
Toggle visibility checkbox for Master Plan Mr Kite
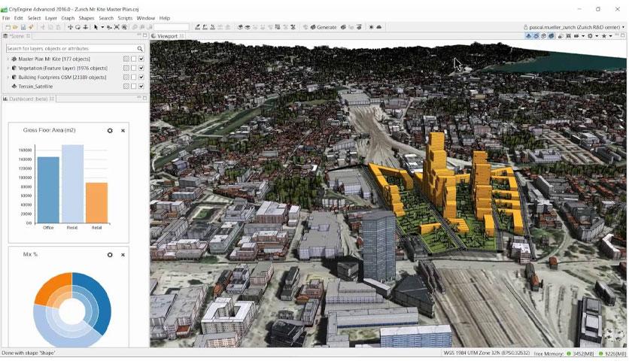141,59
